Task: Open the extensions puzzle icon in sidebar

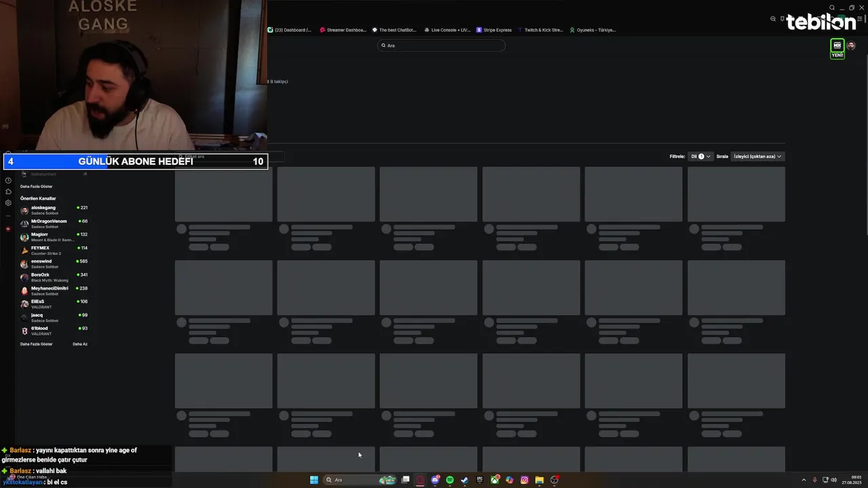Action: 8,192
